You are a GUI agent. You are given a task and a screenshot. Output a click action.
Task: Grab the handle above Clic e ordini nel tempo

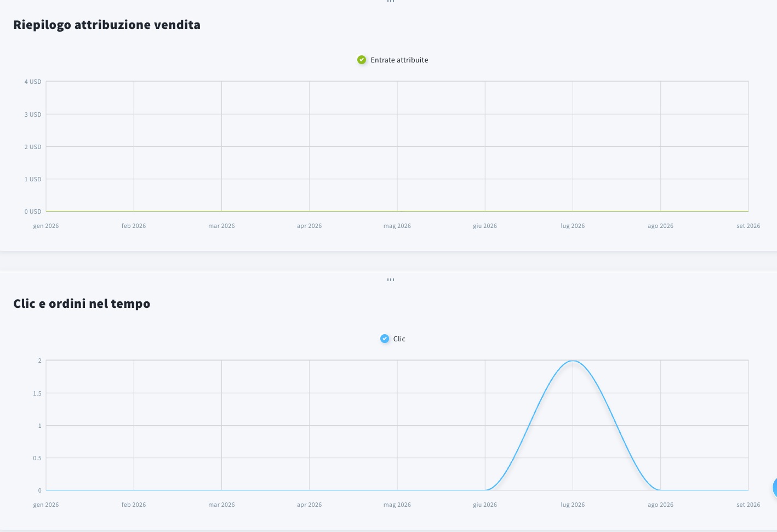click(x=391, y=279)
